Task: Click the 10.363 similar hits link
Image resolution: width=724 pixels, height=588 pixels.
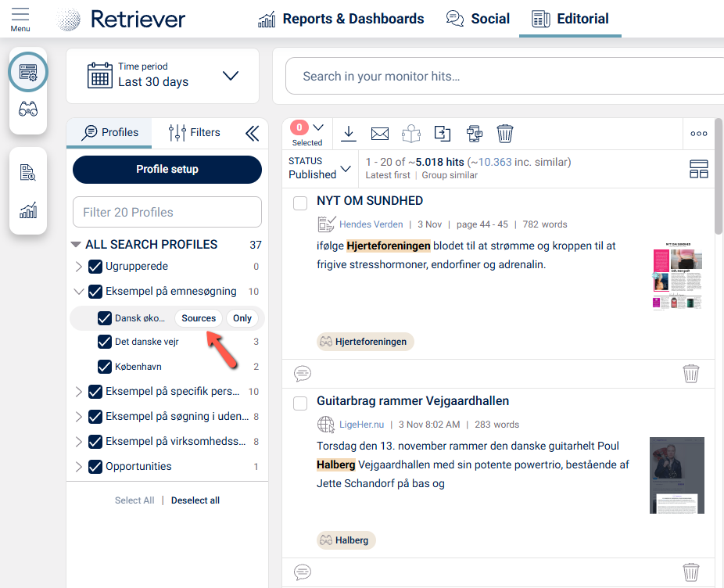Action: click(495, 162)
